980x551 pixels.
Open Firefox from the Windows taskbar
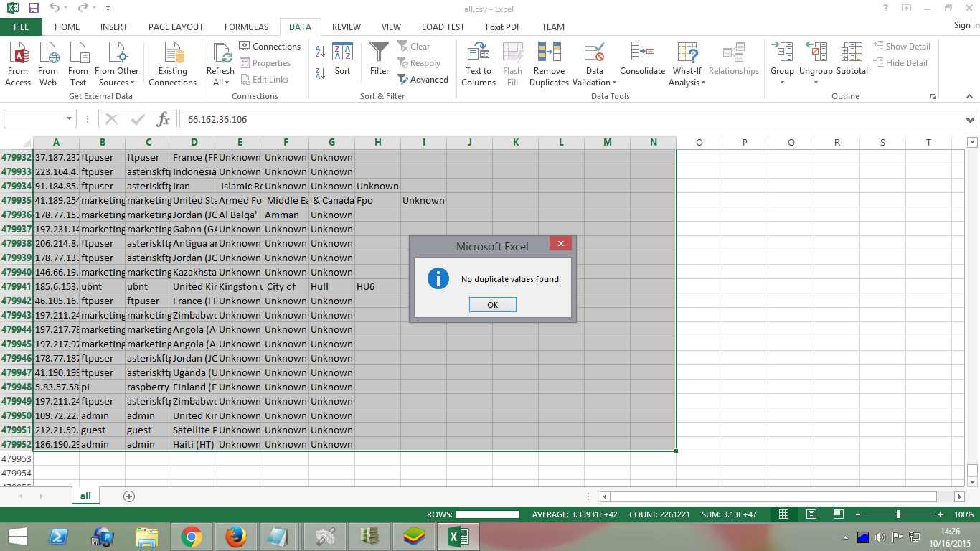pyautogui.click(x=235, y=537)
